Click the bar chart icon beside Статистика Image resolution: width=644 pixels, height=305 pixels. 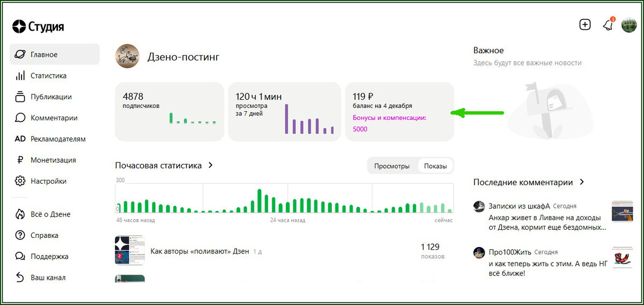(20, 76)
